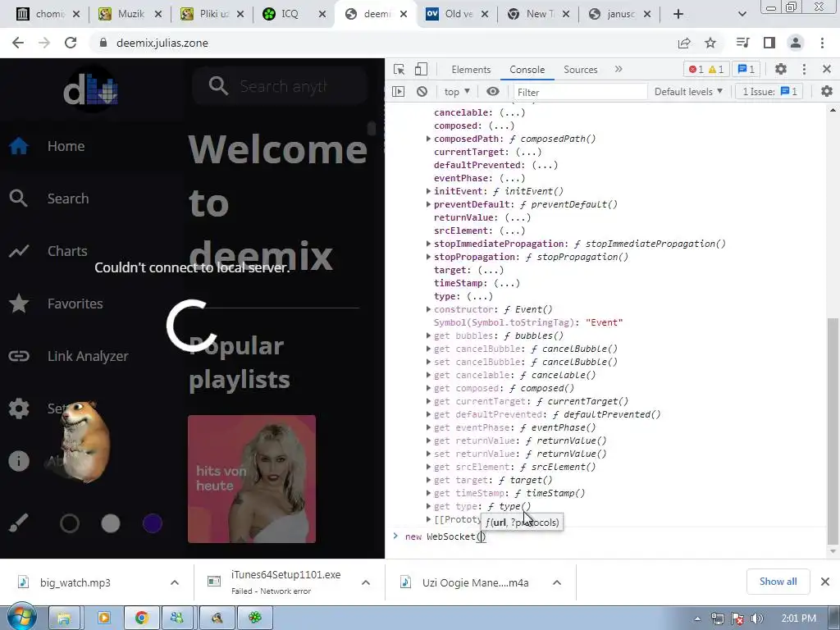
Task: Open the hits von heute playlist cover
Action: pos(252,479)
